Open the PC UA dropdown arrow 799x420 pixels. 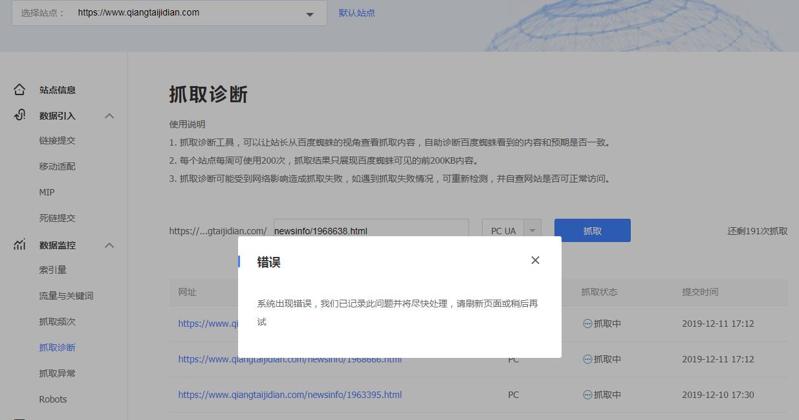click(532, 231)
